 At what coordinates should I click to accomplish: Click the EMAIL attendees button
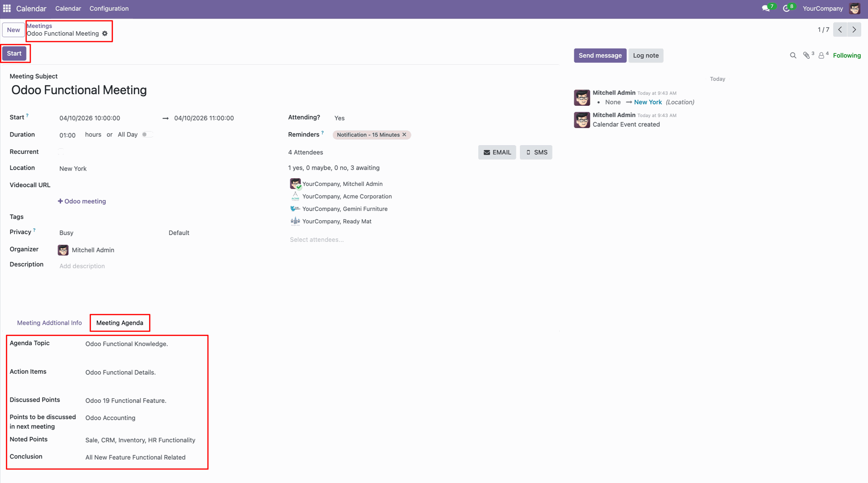tap(497, 152)
